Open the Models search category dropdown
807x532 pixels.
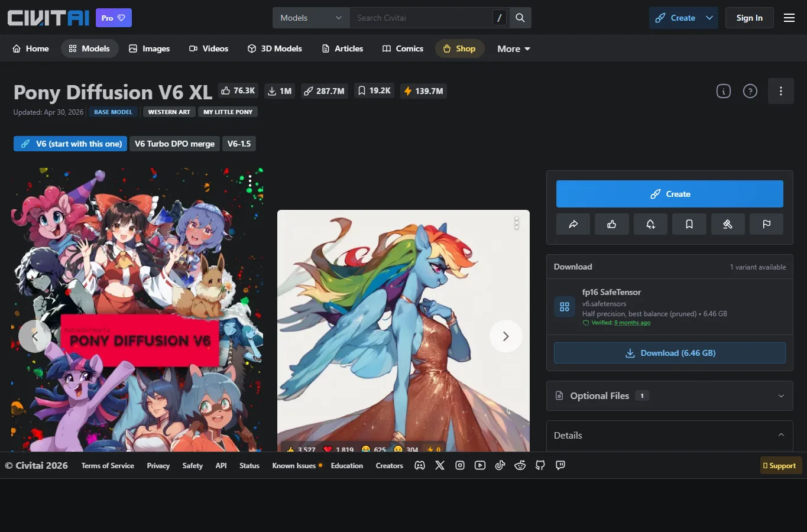311,18
